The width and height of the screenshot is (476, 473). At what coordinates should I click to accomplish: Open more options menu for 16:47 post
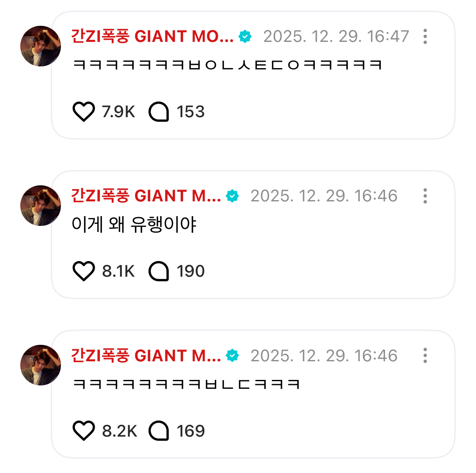pos(425,37)
